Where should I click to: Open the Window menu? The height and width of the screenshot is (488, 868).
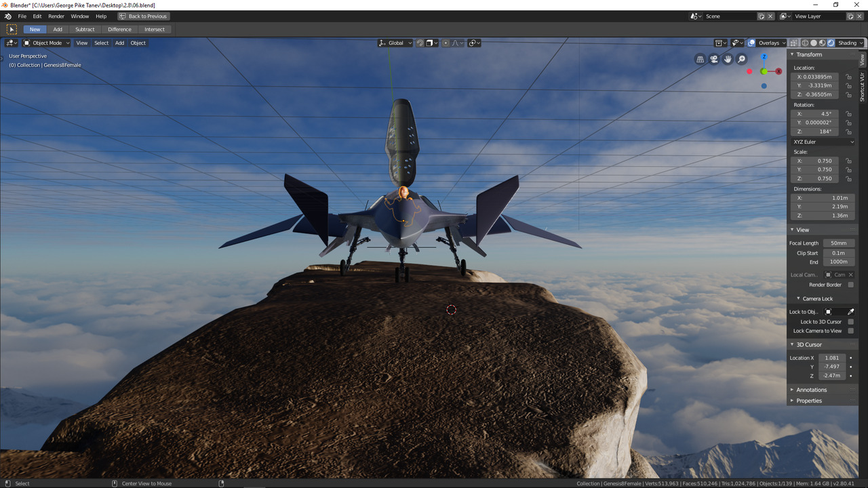click(80, 16)
